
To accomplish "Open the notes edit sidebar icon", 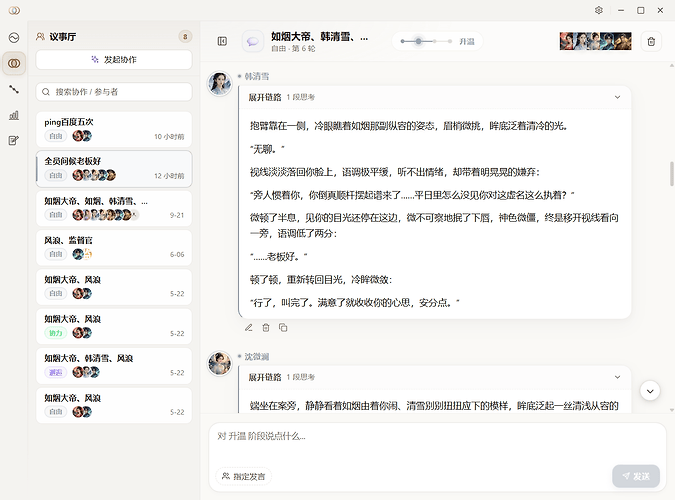I will tap(14, 140).
